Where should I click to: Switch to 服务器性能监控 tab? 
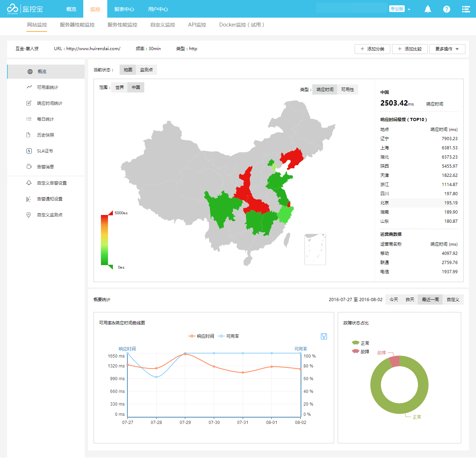[x=77, y=25]
